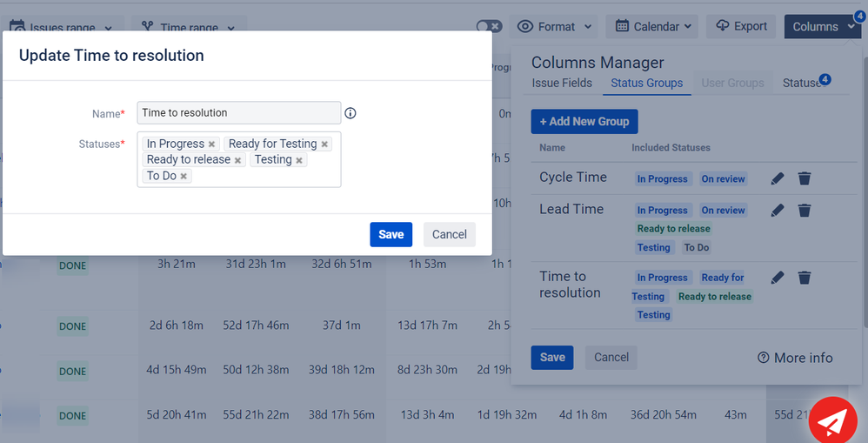The width and height of the screenshot is (868, 443).
Task: Edit Lead Time group with pencil icon
Action: pyautogui.click(x=778, y=210)
